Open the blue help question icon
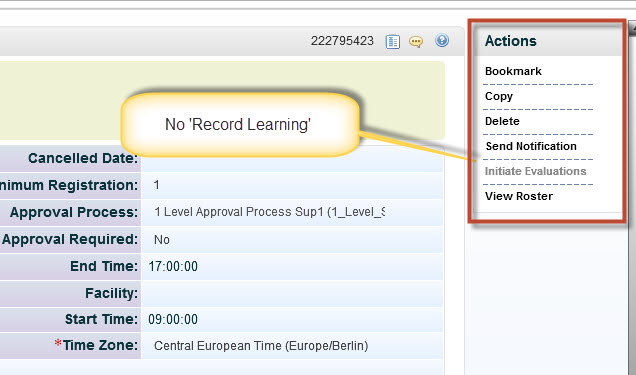Screen dimensions: 636x375 pos(442,41)
